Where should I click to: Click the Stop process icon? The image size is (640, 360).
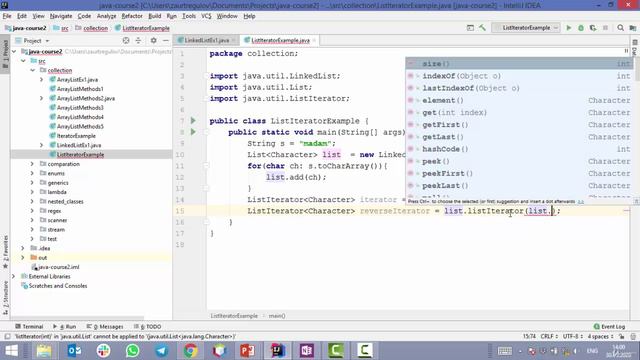pyautogui.click(x=605, y=28)
